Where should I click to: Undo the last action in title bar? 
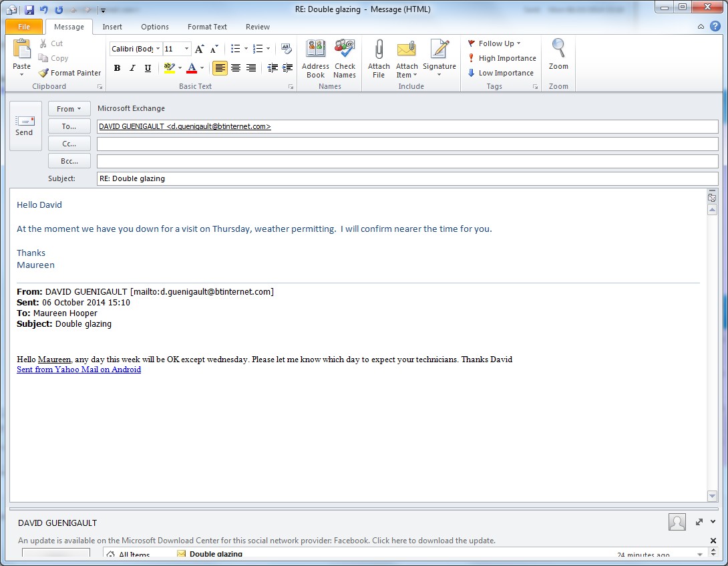pyautogui.click(x=44, y=9)
